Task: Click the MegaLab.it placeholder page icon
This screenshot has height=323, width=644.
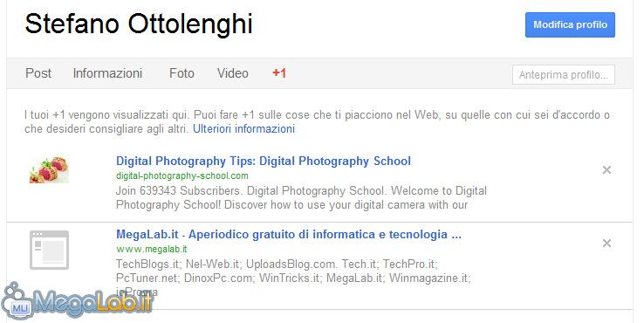Action: [x=49, y=250]
